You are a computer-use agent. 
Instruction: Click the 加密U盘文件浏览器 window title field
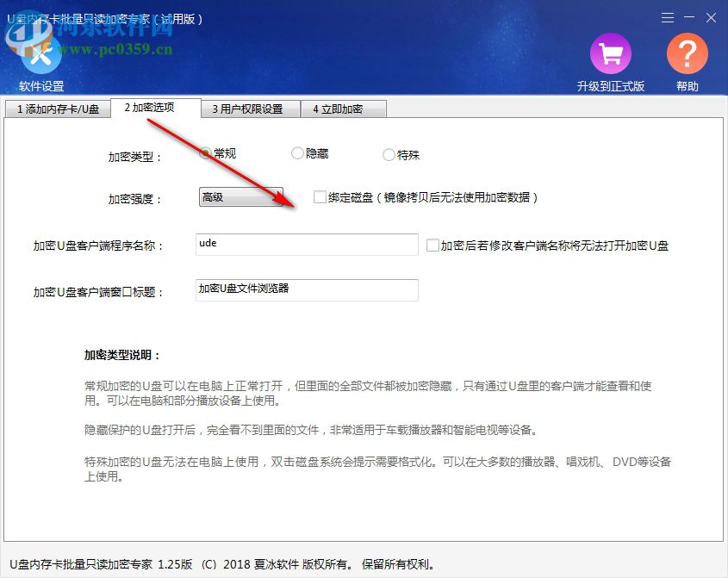click(x=306, y=290)
